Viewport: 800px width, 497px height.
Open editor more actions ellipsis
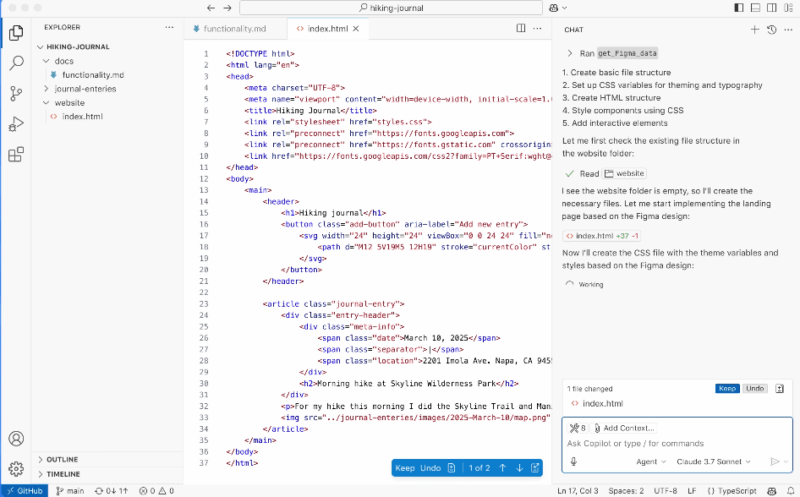(537, 28)
